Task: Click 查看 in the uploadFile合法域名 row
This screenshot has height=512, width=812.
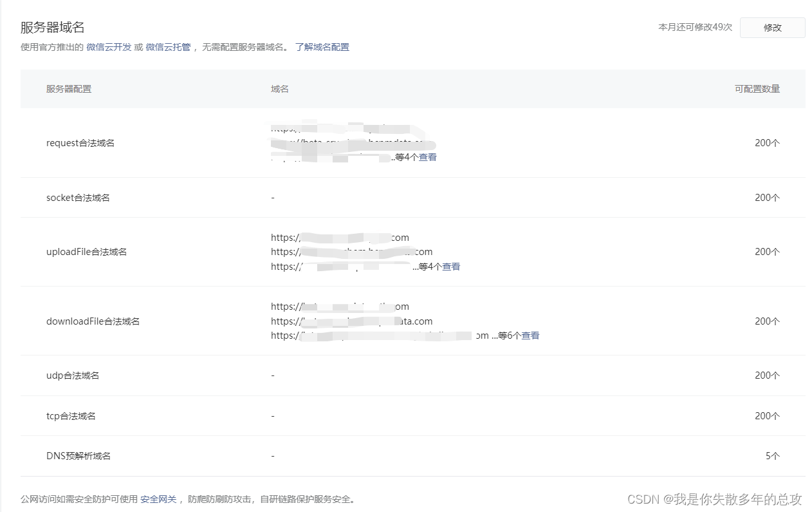Action: (x=452, y=266)
